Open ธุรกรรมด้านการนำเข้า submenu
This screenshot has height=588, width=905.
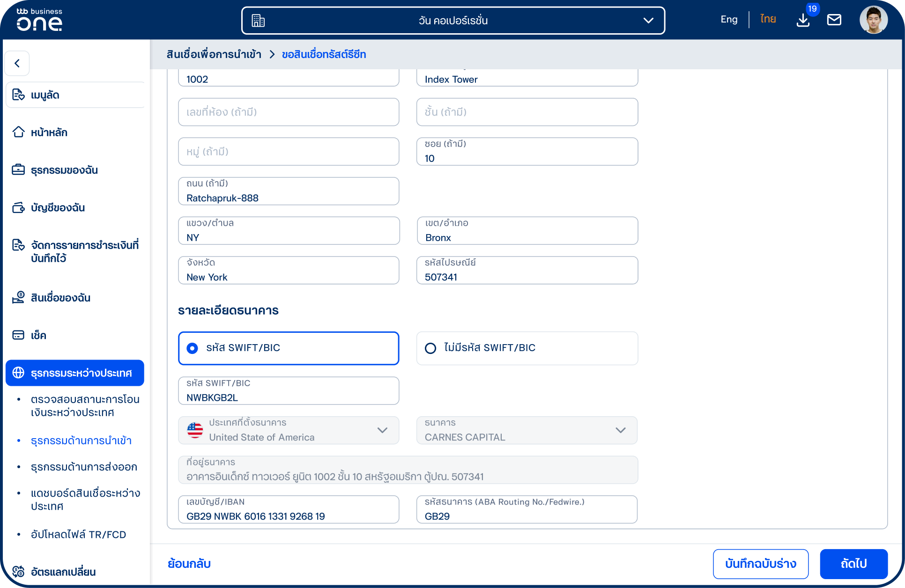(81, 441)
